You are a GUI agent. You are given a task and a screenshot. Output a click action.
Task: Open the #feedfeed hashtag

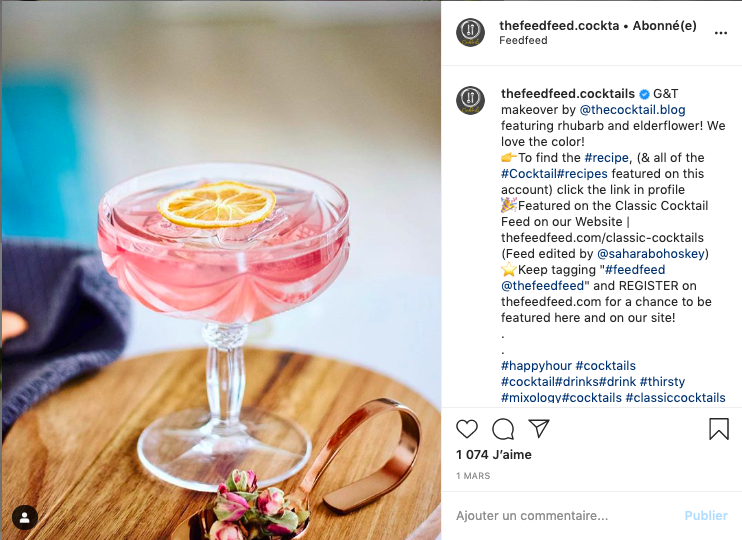point(635,270)
